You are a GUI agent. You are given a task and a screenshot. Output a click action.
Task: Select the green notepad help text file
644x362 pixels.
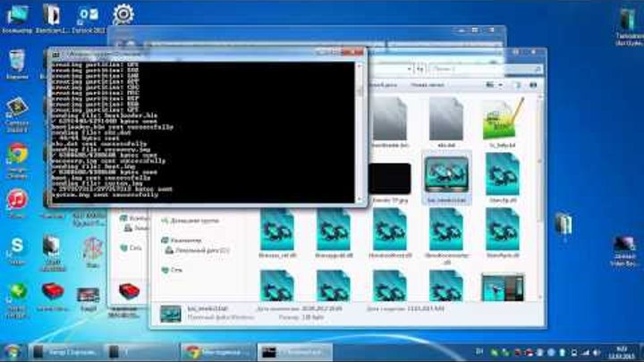(502, 121)
